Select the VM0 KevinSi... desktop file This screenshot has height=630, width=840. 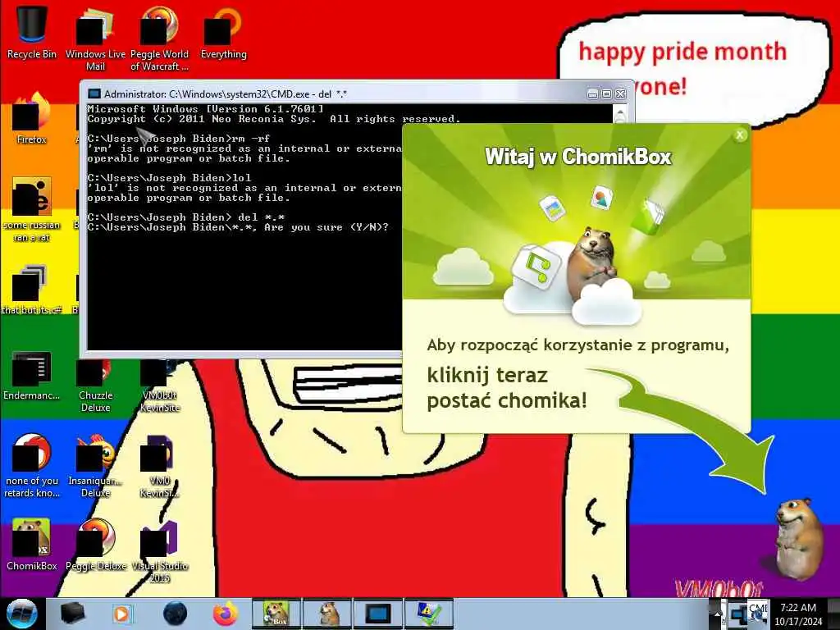coord(159,466)
